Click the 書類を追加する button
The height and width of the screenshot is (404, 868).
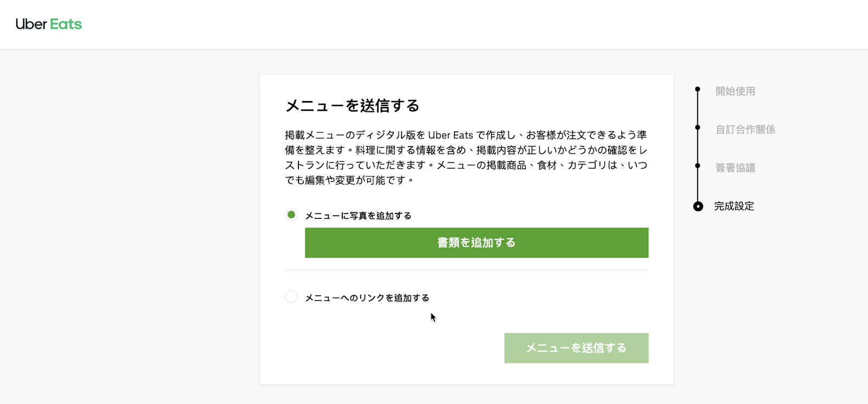476,243
